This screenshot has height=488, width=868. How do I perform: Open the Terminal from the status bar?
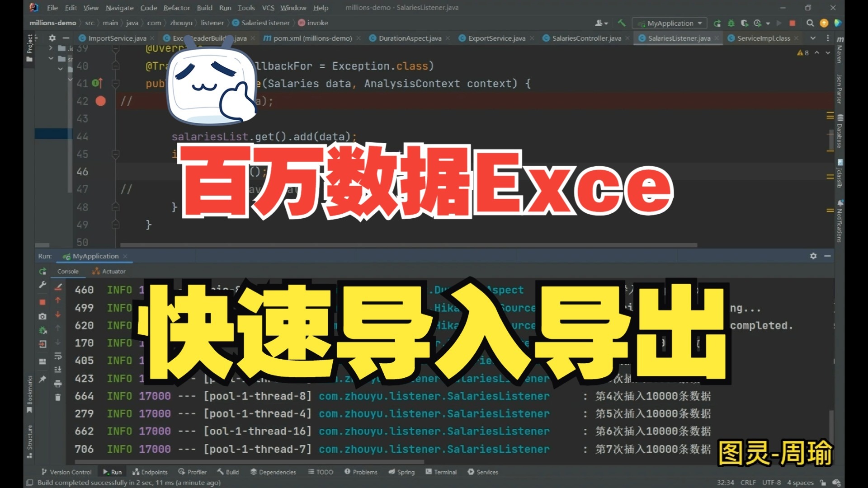pyautogui.click(x=441, y=472)
